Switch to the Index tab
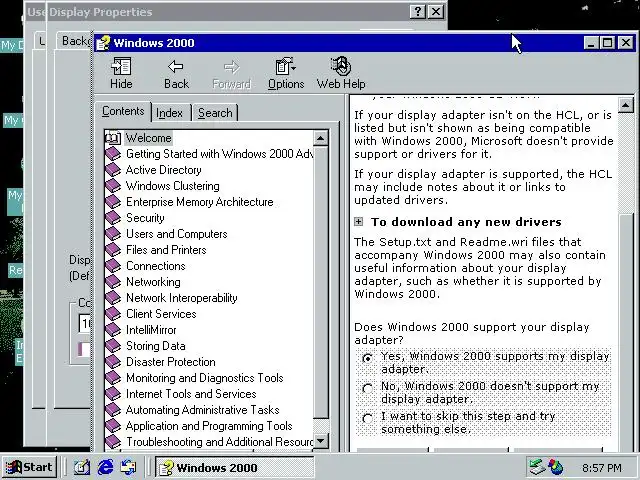 tap(169, 113)
